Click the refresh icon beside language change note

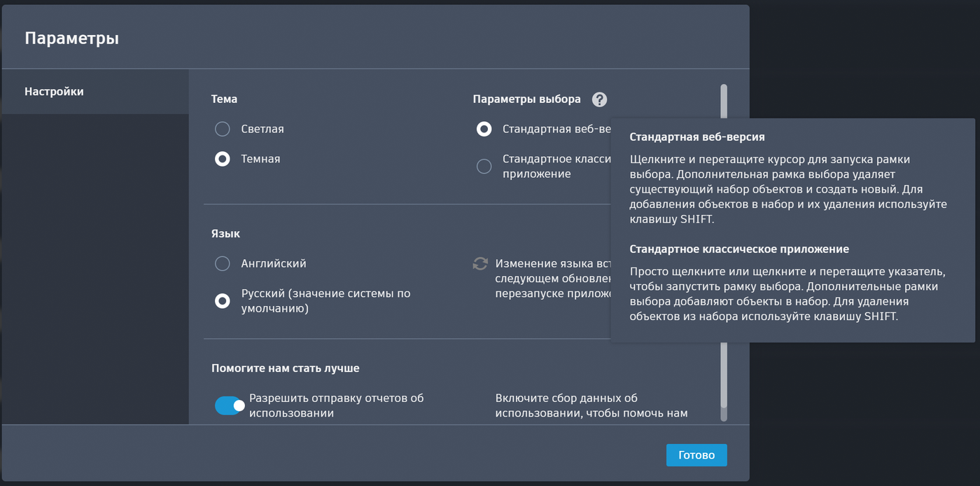[480, 264]
